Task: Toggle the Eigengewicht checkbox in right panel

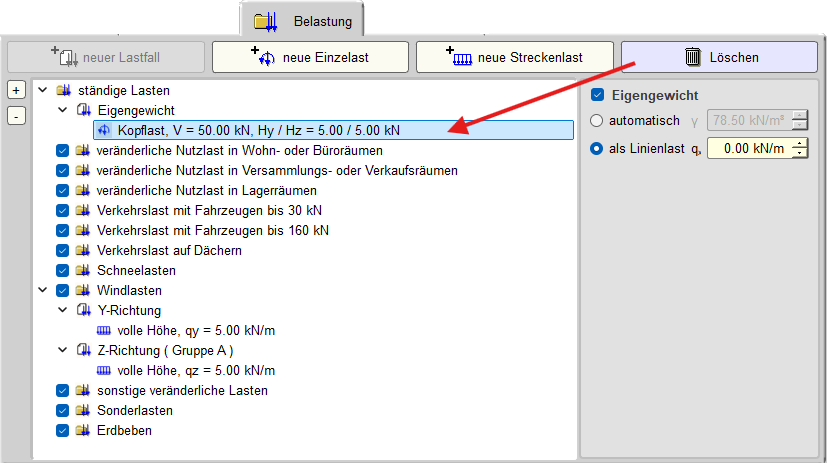Action: (598, 96)
